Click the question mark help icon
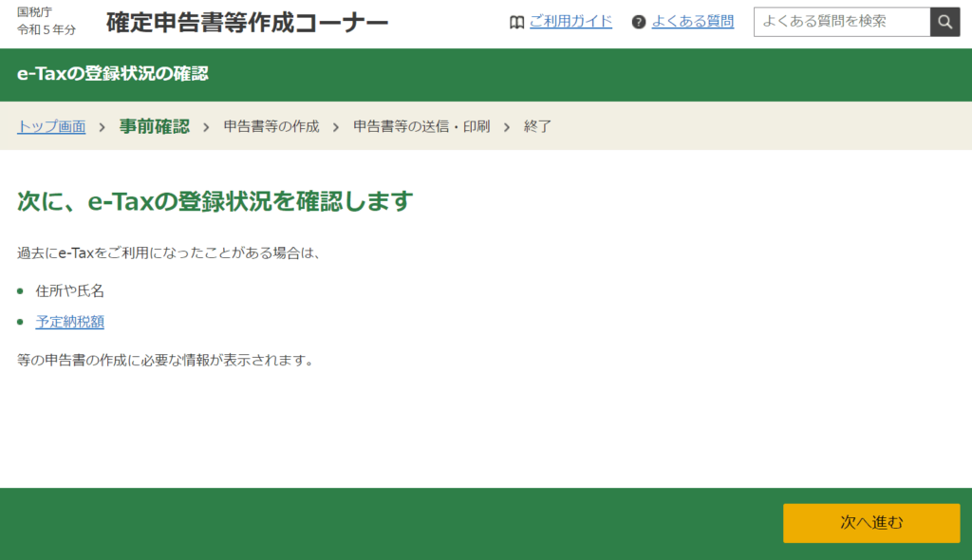Viewport: 972px width, 560px height. (x=639, y=22)
